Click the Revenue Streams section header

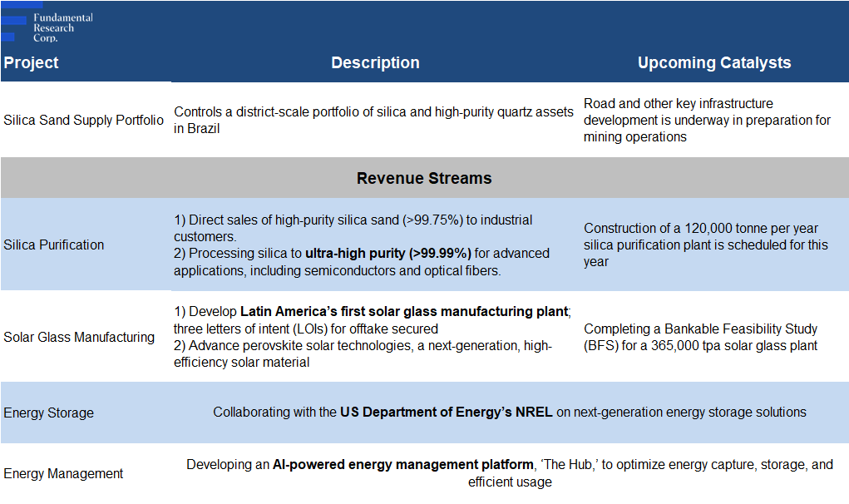(x=424, y=178)
